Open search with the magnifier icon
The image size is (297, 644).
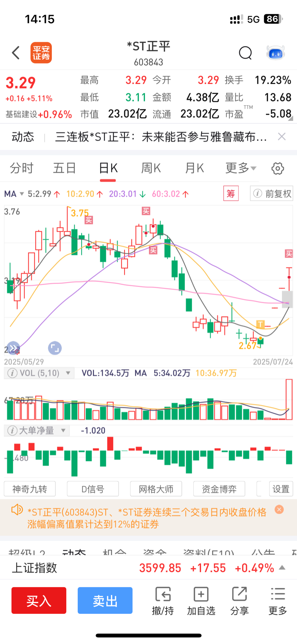coord(245,53)
